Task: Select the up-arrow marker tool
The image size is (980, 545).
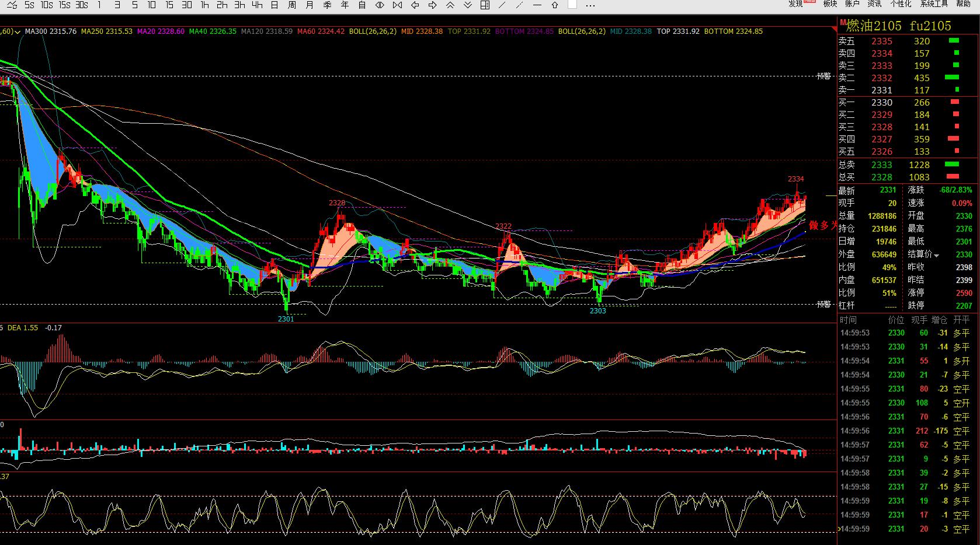Action: pos(555,5)
